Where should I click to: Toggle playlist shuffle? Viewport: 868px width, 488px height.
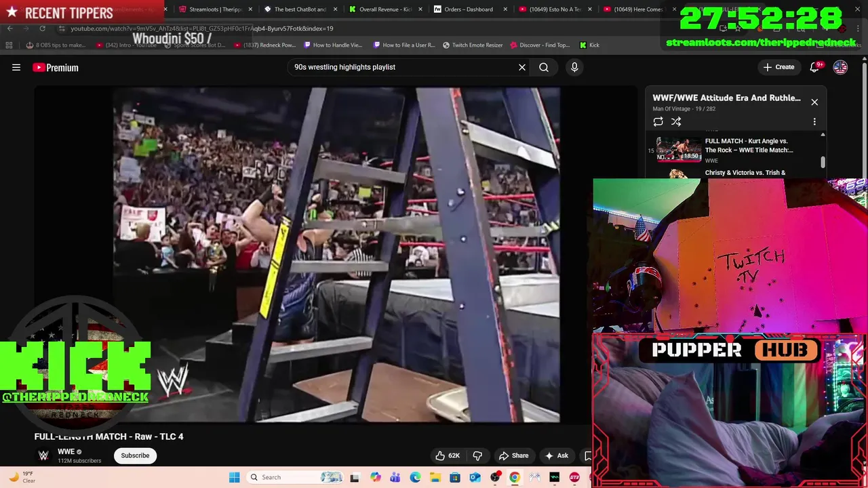tap(676, 122)
